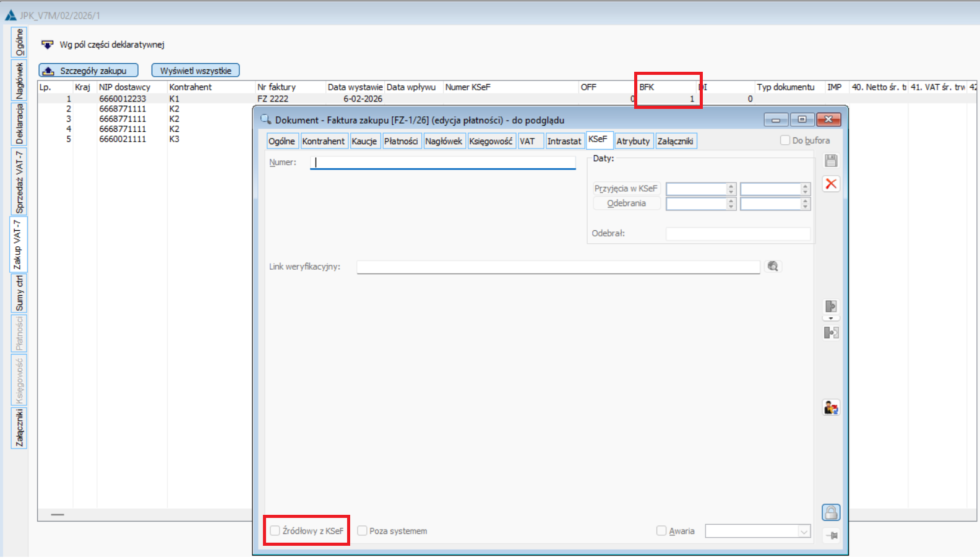The image size is (980, 560).
Task: Click the save diskette icon
Action: point(831,161)
